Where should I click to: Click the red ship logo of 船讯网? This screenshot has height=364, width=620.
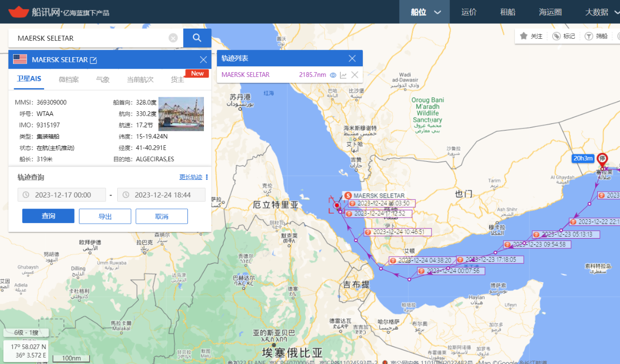click(x=19, y=12)
